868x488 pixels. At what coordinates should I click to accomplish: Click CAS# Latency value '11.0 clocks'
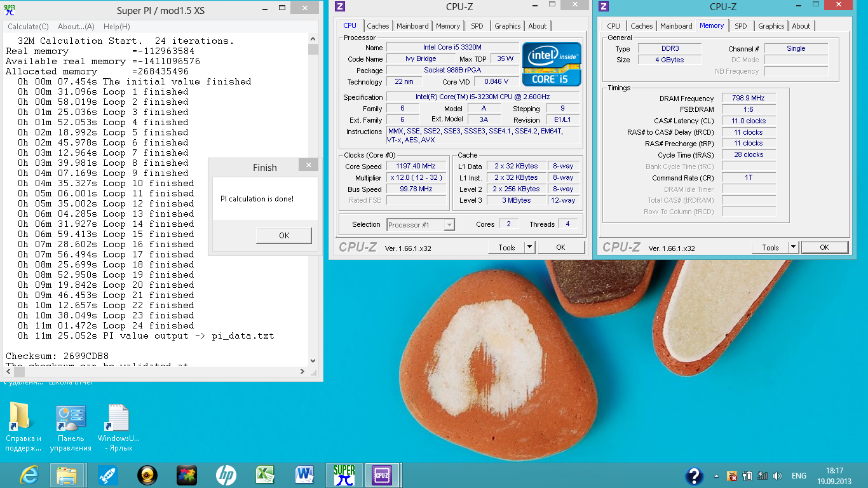click(x=749, y=121)
